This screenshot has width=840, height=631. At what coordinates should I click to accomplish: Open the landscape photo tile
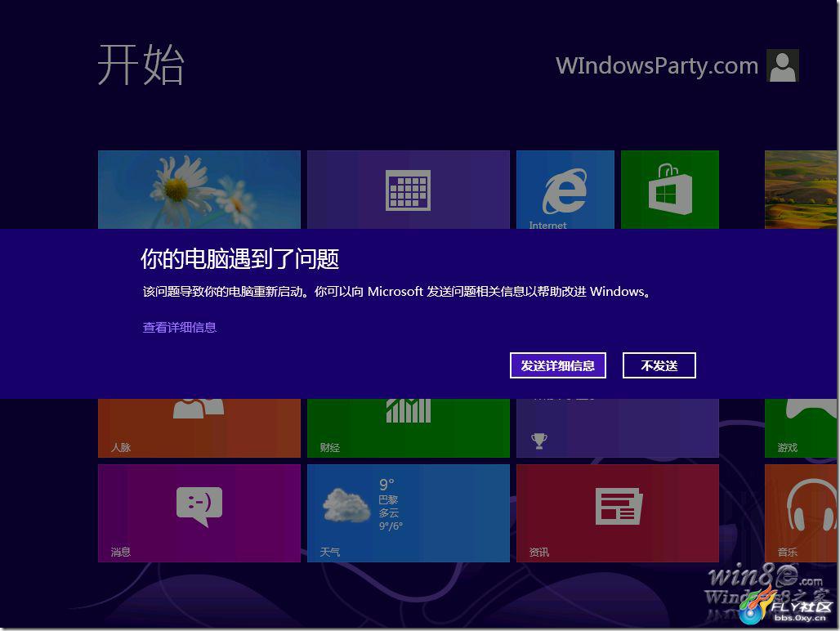801,190
